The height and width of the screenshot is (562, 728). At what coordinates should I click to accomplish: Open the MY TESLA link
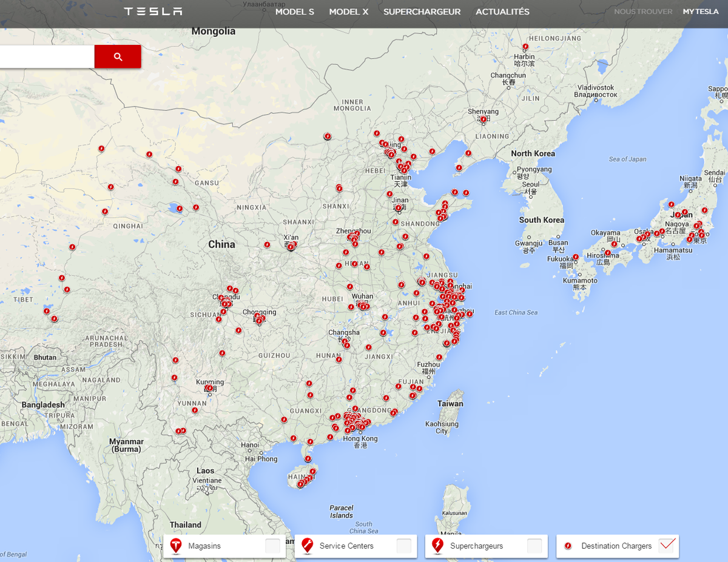[701, 12]
